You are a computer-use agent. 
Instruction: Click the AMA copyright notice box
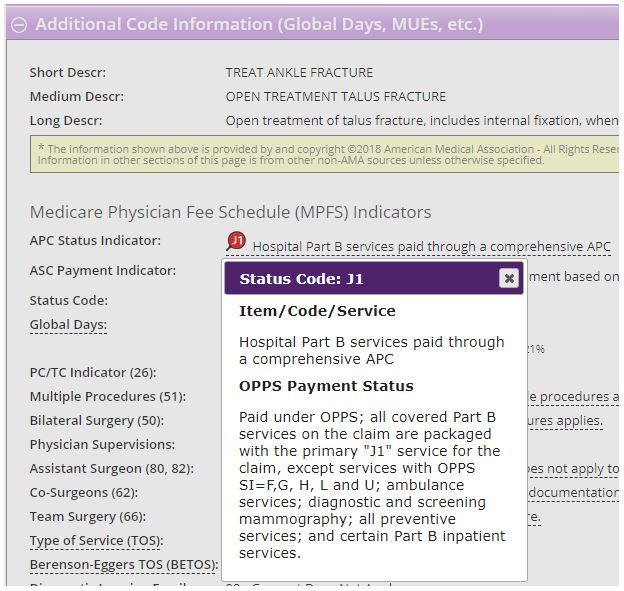pos(324,154)
